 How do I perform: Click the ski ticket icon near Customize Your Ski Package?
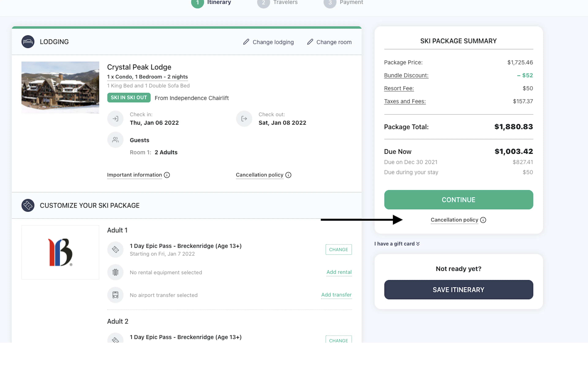28,205
